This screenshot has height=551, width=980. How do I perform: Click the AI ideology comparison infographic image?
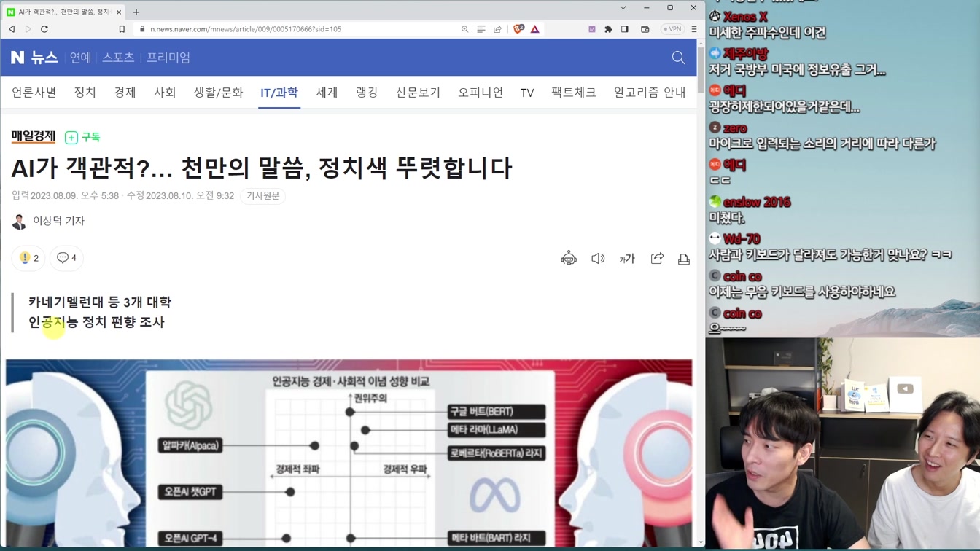click(x=349, y=453)
